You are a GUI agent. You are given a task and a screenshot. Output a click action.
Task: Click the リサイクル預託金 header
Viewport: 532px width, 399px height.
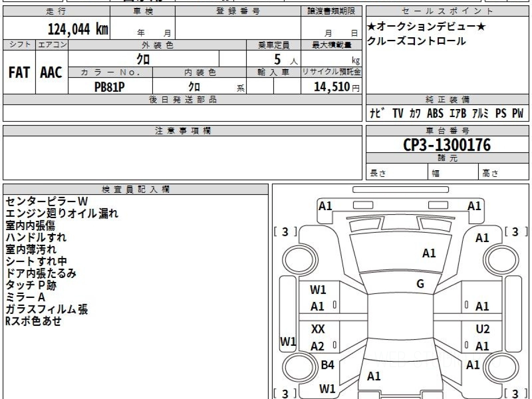click(x=332, y=72)
